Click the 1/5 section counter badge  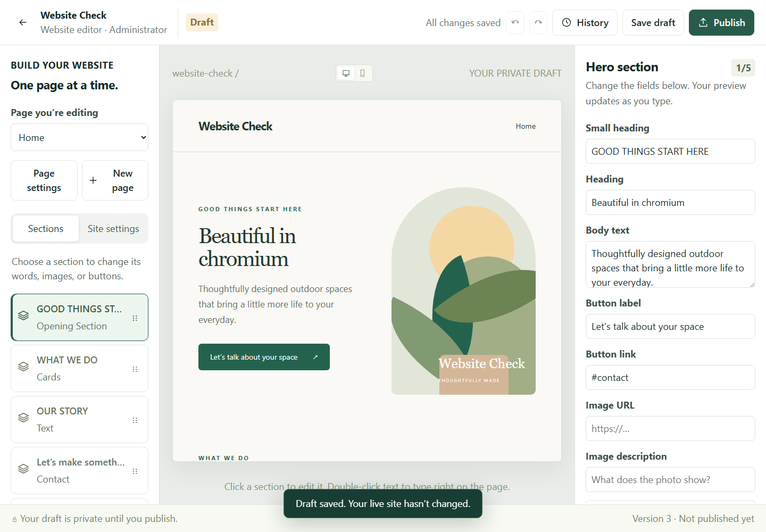click(743, 68)
